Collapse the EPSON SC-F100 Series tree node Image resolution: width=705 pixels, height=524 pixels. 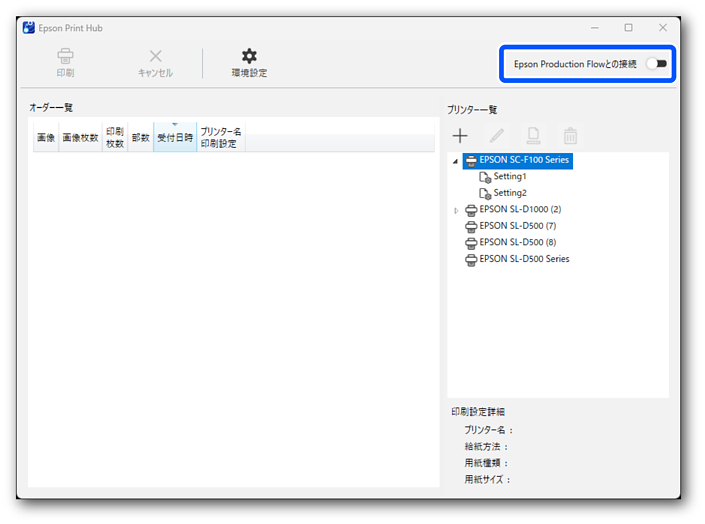click(456, 161)
